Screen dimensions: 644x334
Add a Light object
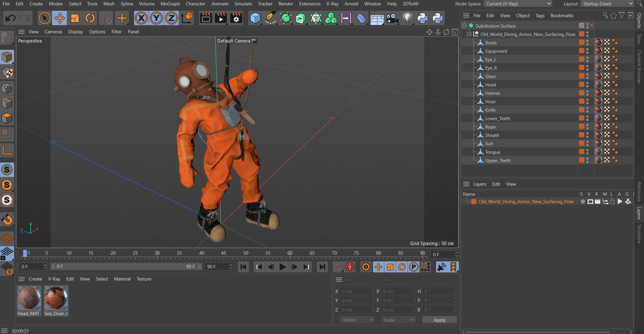pos(407,18)
